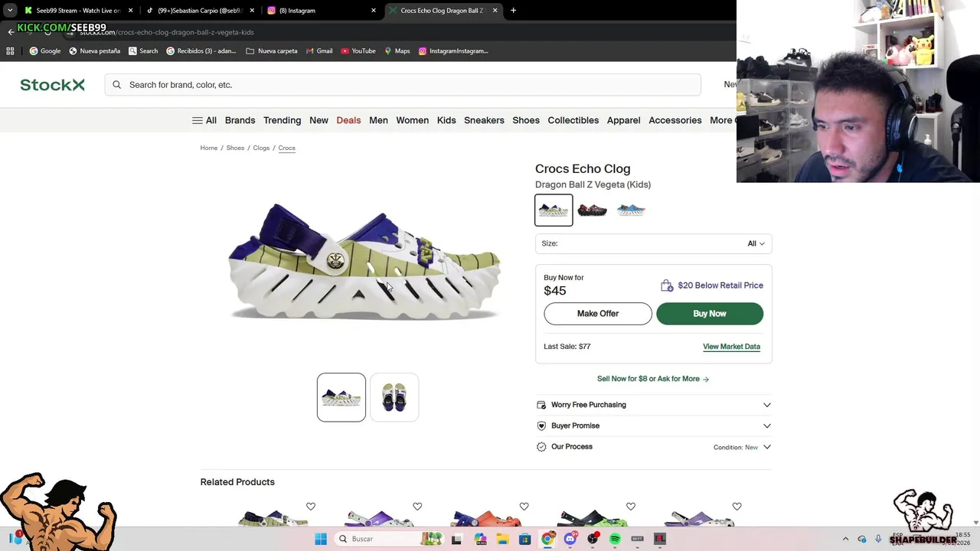This screenshot has width=980, height=551.
Task: Expand Our Process section
Action: (x=653, y=447)
